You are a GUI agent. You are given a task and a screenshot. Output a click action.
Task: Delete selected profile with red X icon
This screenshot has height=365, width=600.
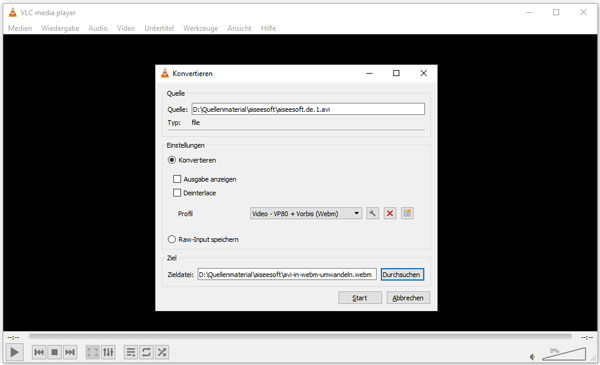(x=390, y=213)
